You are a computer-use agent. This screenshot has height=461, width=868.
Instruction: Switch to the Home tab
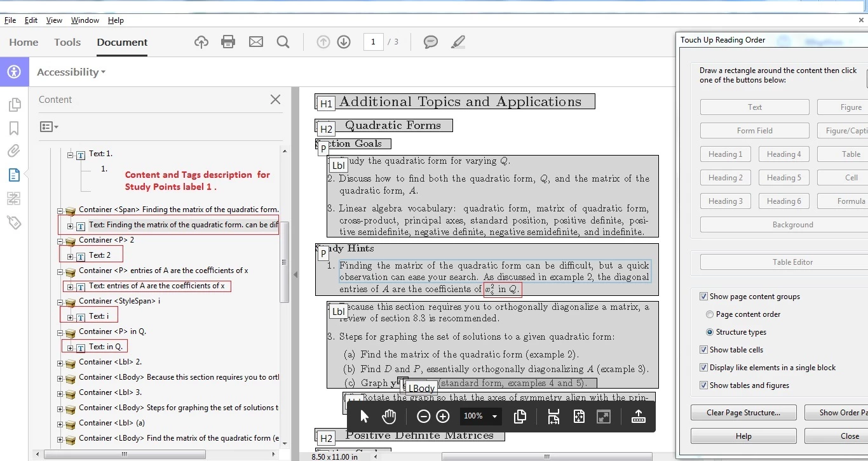24,42
